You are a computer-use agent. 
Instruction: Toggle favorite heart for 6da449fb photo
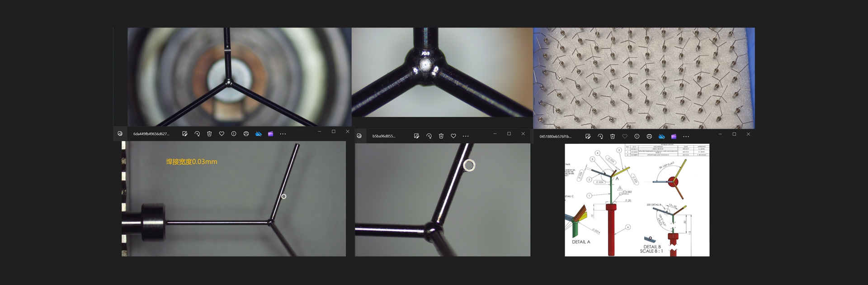[222, 134]
